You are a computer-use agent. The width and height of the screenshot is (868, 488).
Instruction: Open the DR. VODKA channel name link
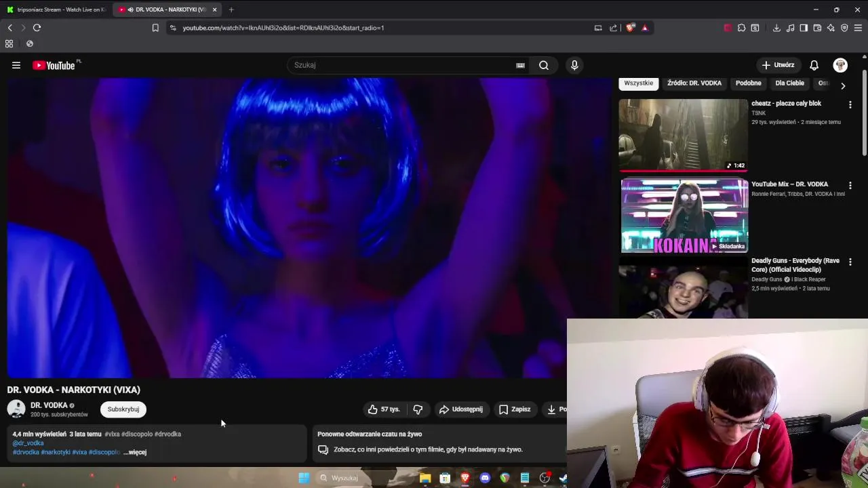point(49,405)
